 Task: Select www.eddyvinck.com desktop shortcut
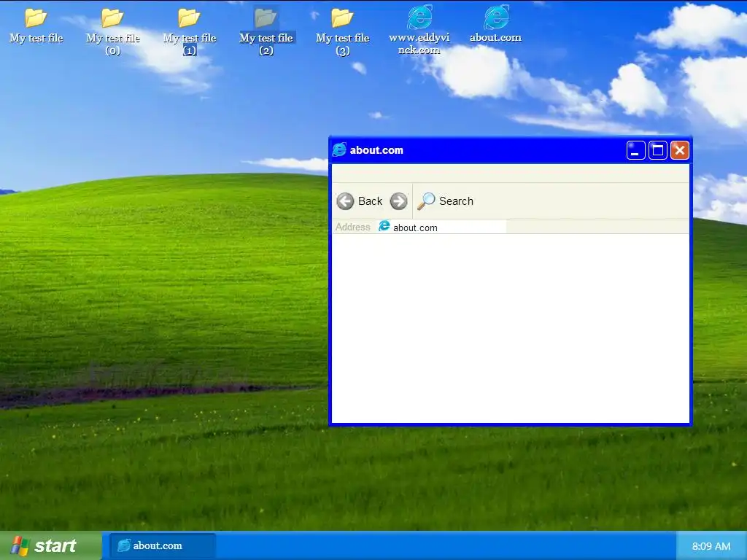419,31
